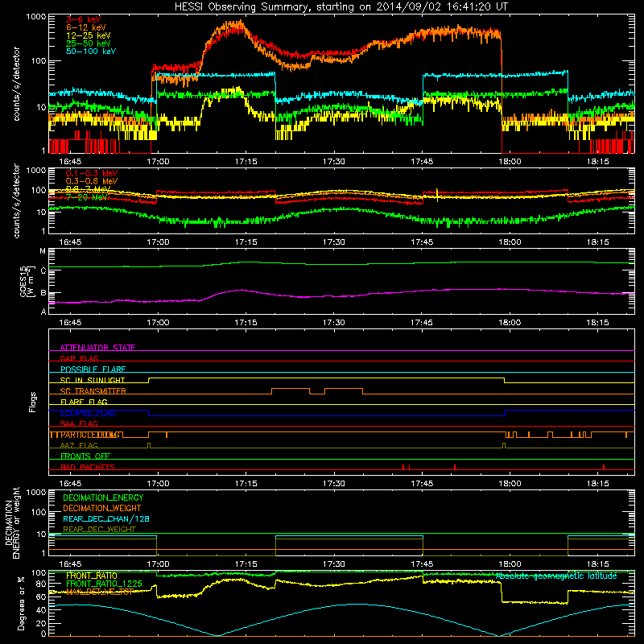Click the ECLIPSE_FLAG label

point(88,413)
